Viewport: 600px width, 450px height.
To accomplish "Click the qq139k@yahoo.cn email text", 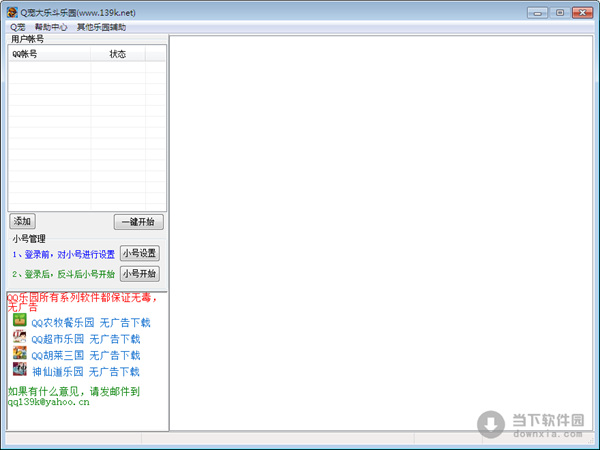I will [x=49, y=402].
